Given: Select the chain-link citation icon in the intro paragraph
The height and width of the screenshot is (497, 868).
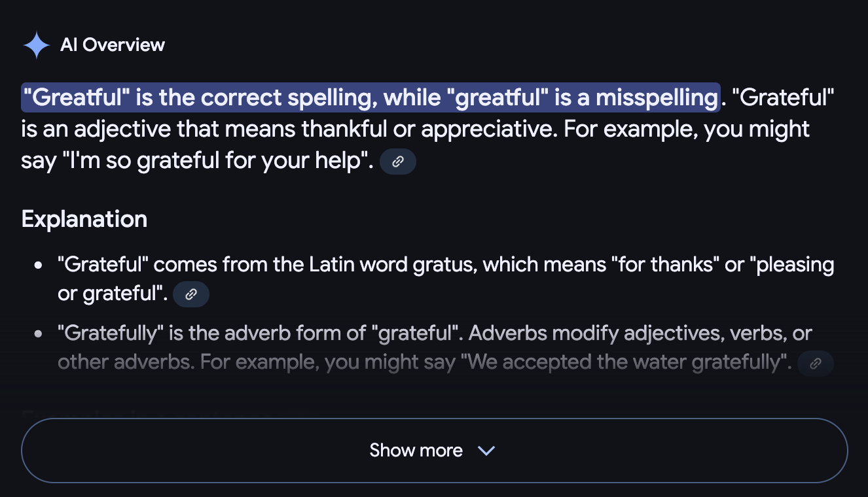Looking at the screenshot, I should pos(398,162).
